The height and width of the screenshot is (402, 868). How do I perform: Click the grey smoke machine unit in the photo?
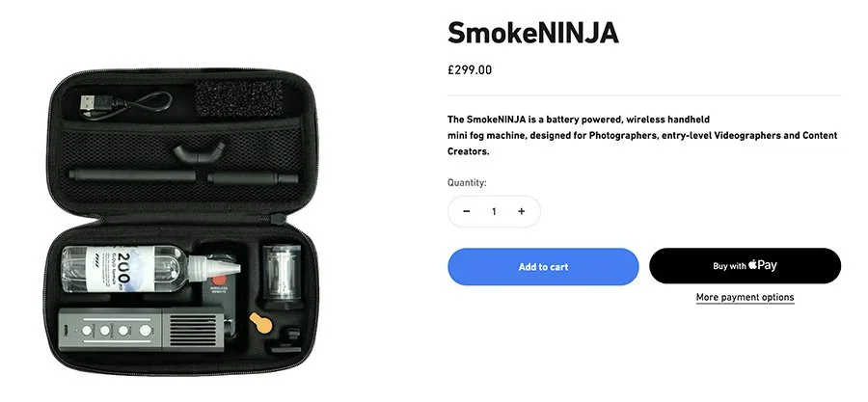(x=143, y=330)
